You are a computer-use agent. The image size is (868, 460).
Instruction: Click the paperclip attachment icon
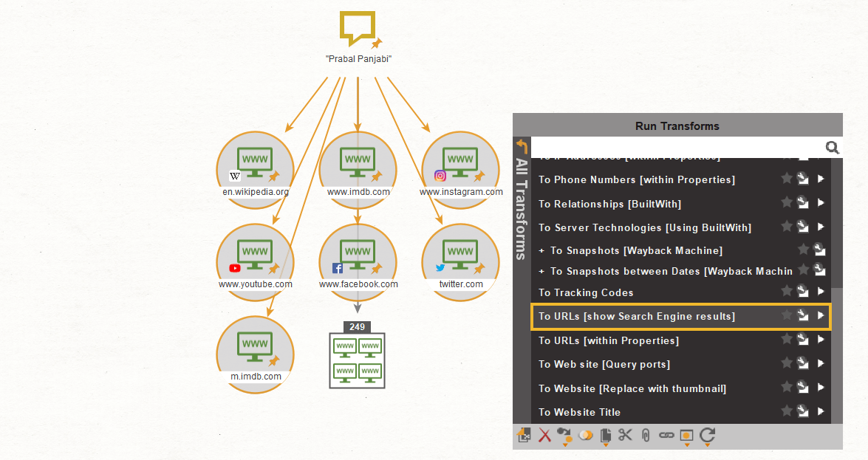click(x=646, y=436)
